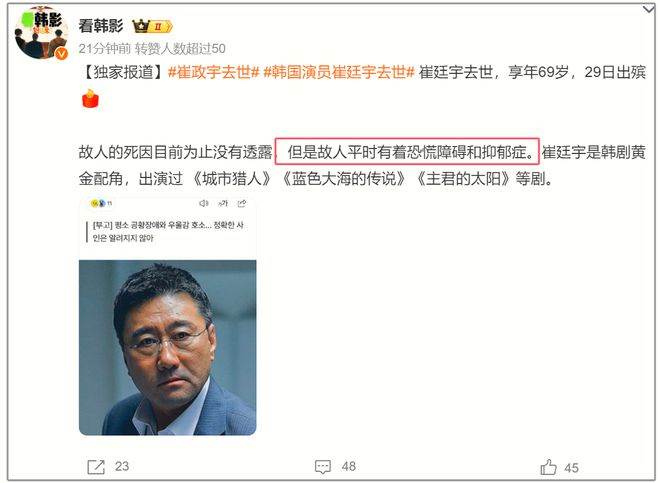Image resolution: width=660 pixels, height=483 pixels.
Task: Click speaker icon in embedded article
Action: [203, 203]
